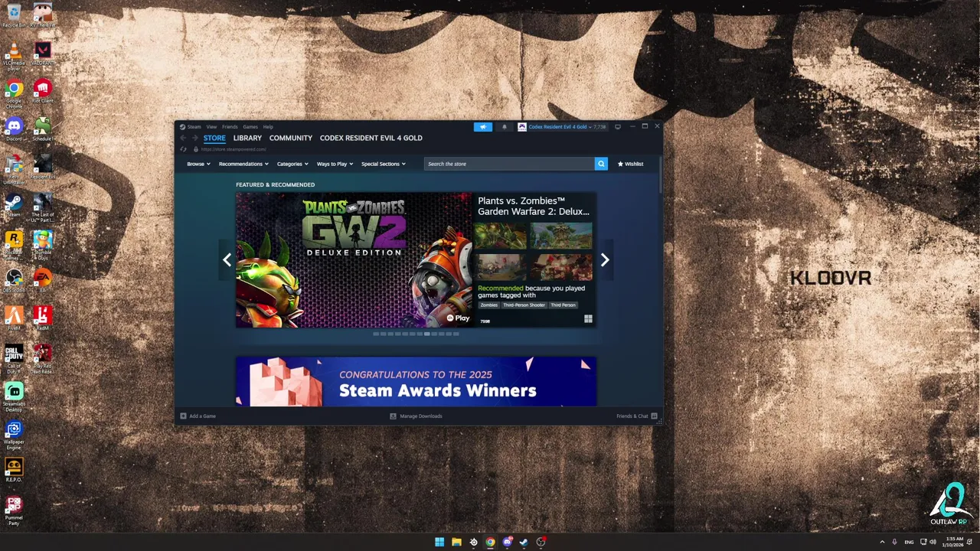Click the Windows platform icon on featured game
Screen dimensions: 980x551
588,319
